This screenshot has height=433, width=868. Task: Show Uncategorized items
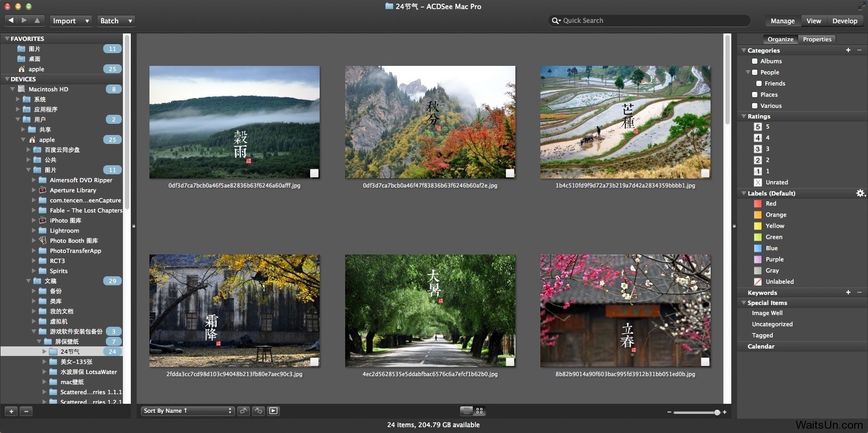pyautogui.click(x=772, y=324)
